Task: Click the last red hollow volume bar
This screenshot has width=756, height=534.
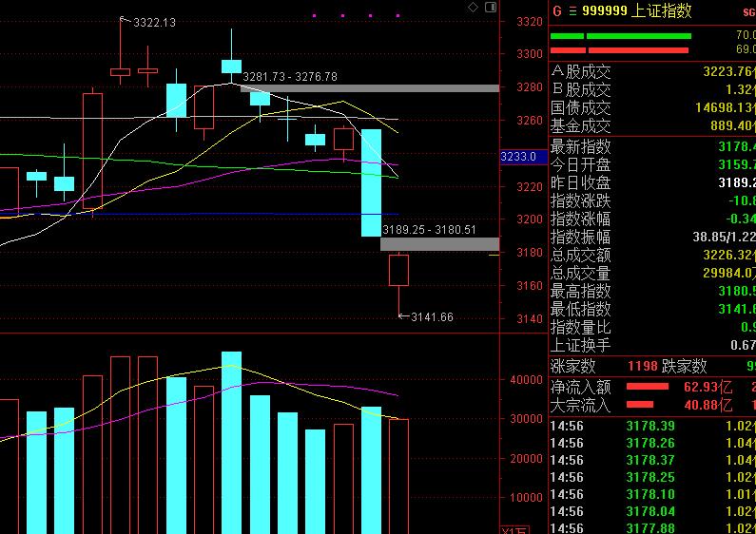Action: click(398, 476)
